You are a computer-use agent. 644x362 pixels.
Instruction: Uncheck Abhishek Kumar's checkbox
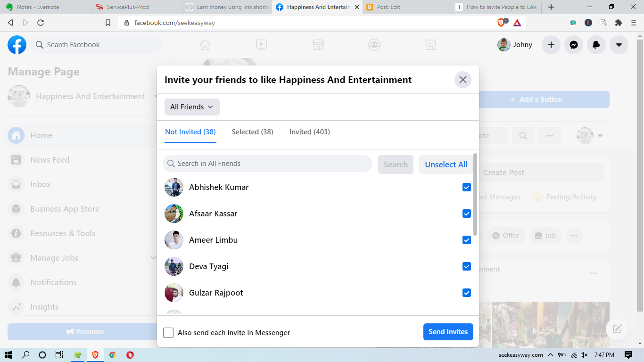[x=467, y=187]
